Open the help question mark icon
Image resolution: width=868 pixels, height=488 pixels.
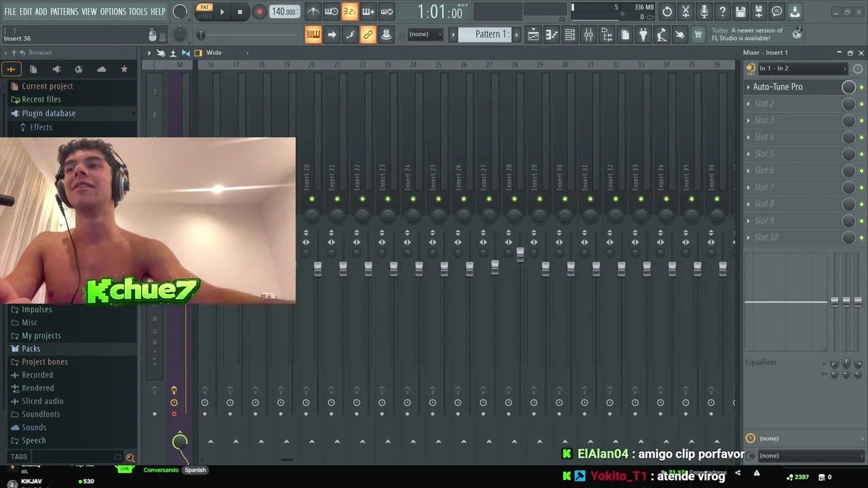coord(722,12)
